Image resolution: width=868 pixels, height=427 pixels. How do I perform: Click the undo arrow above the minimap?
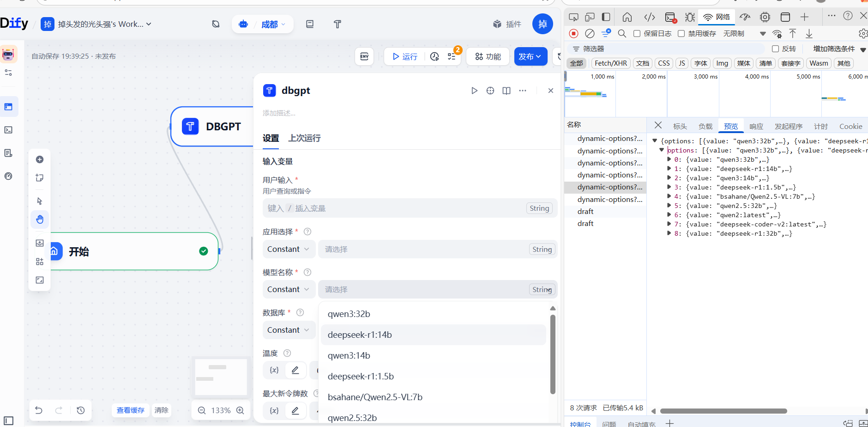click(39, 410)
